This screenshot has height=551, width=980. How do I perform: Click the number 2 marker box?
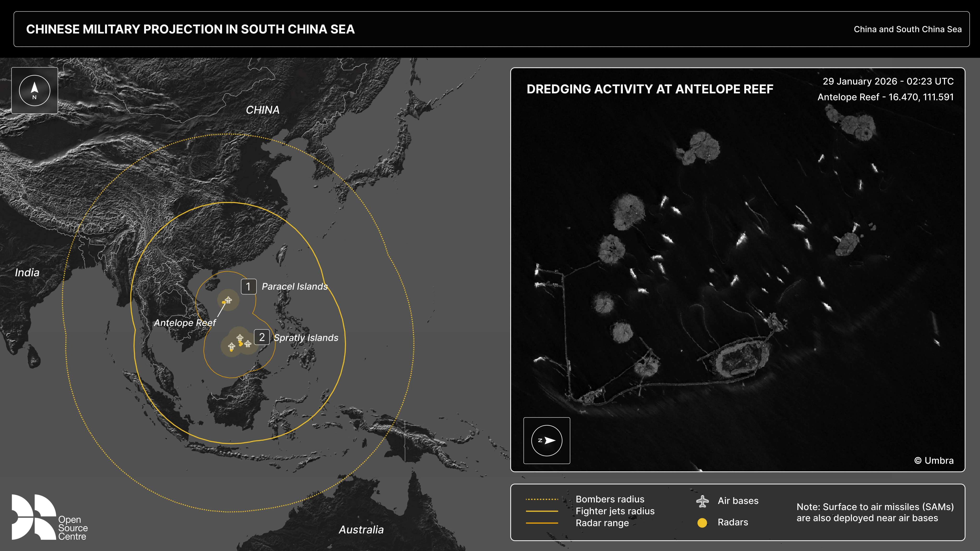click(262, 337)
